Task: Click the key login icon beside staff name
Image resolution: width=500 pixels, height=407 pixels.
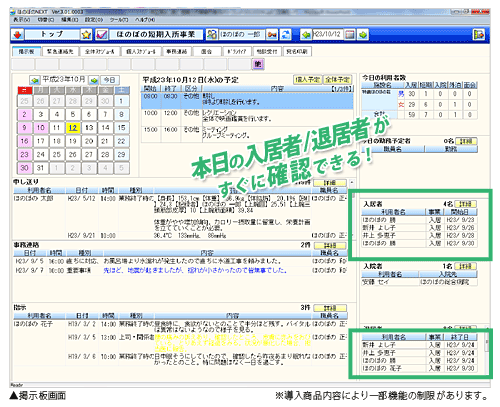Action: pyautogui.click(x=272, y=34)
